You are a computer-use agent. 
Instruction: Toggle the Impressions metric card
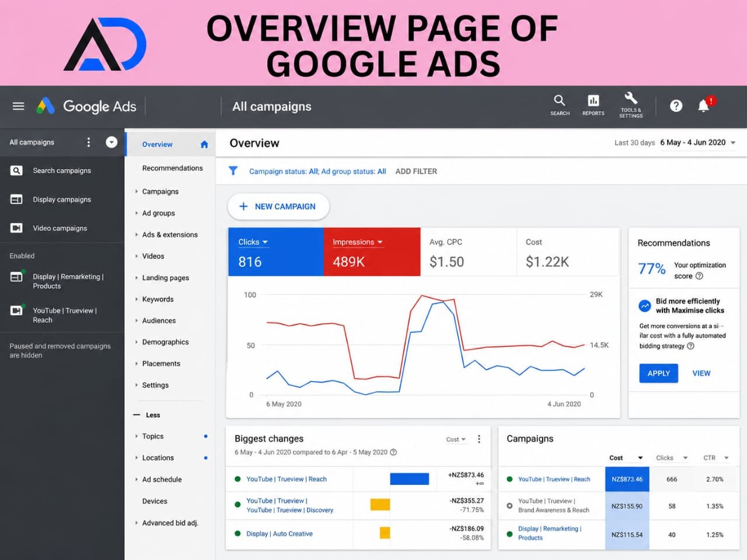372,251
